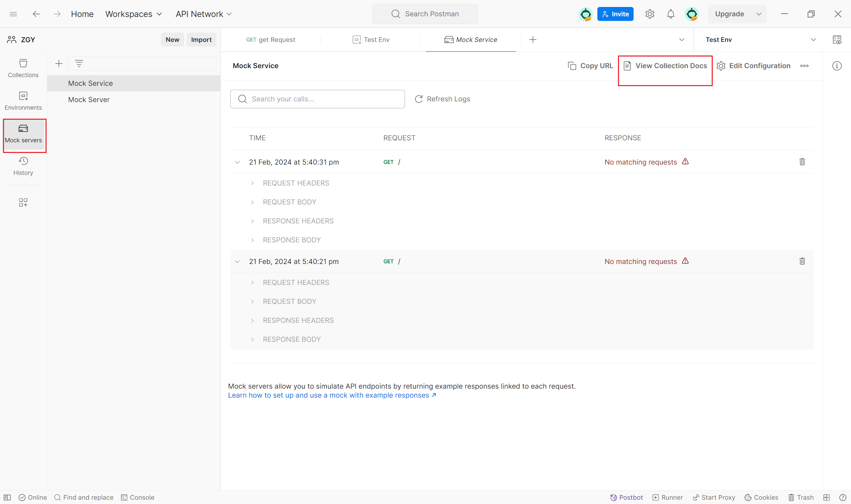Open the Workspaces dropdown
This screenshot has width=851, height=504.
pyautogui.click(x=133, y=14)
